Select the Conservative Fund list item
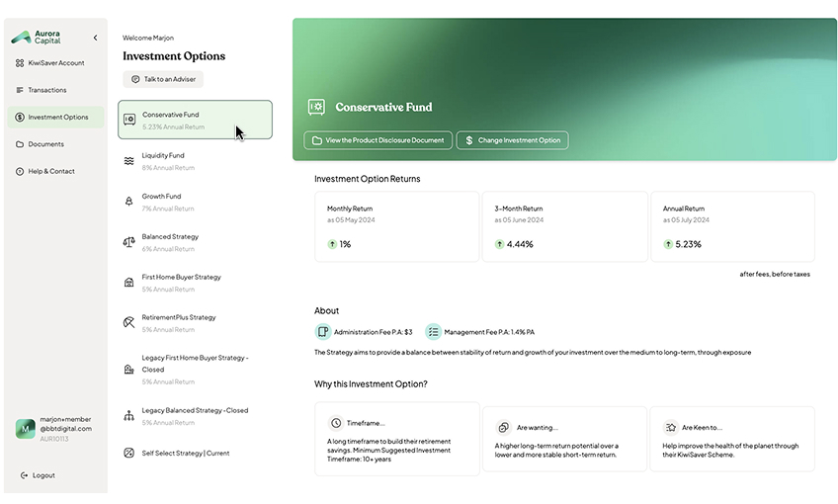This screenshot has width=838, height=504. pyautogui.click(x=195, y=120)
